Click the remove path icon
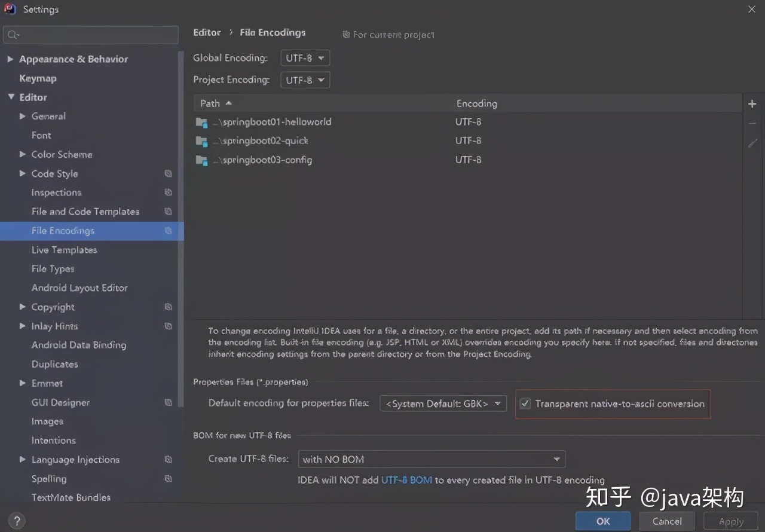 pos(752,123)
